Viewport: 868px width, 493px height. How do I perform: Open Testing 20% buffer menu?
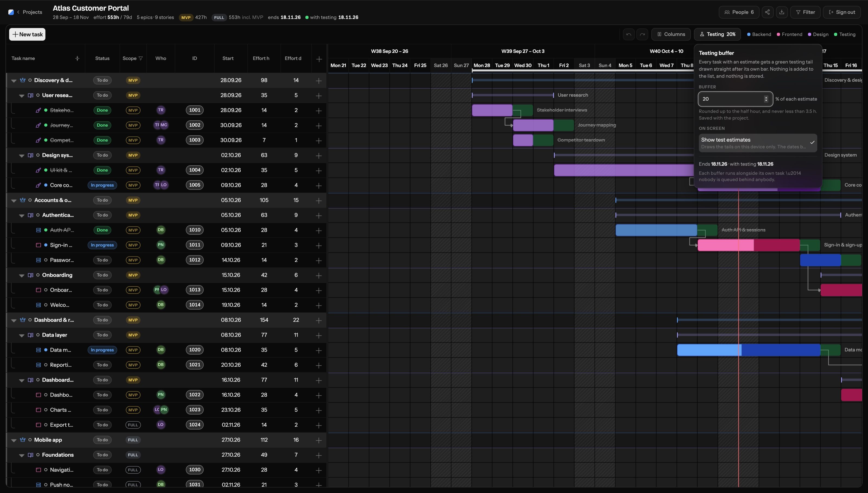point(717,34)
